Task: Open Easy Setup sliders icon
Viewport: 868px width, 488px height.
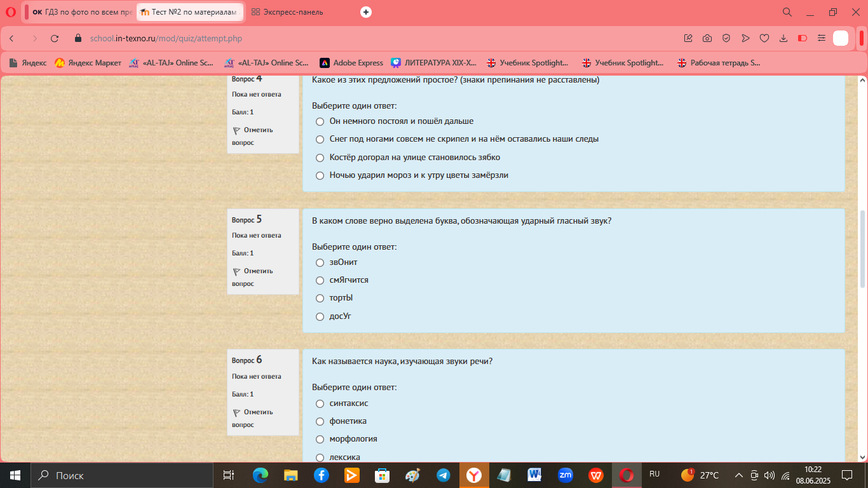Action: 822,38
